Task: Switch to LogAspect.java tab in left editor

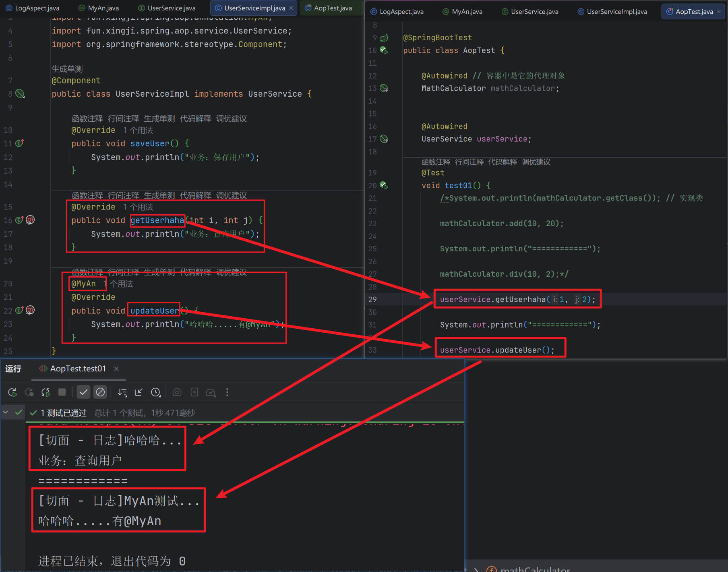Action: 33,8
